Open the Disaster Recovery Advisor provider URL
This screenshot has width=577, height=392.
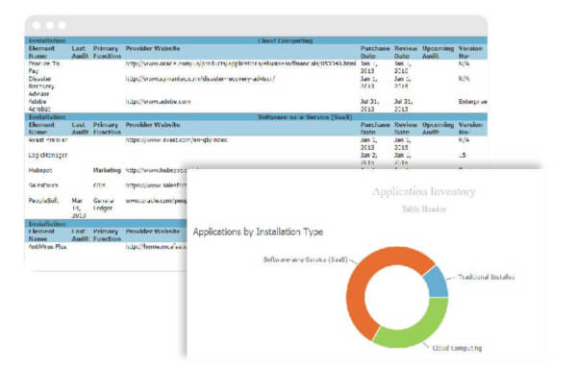(x=200, y=79)
